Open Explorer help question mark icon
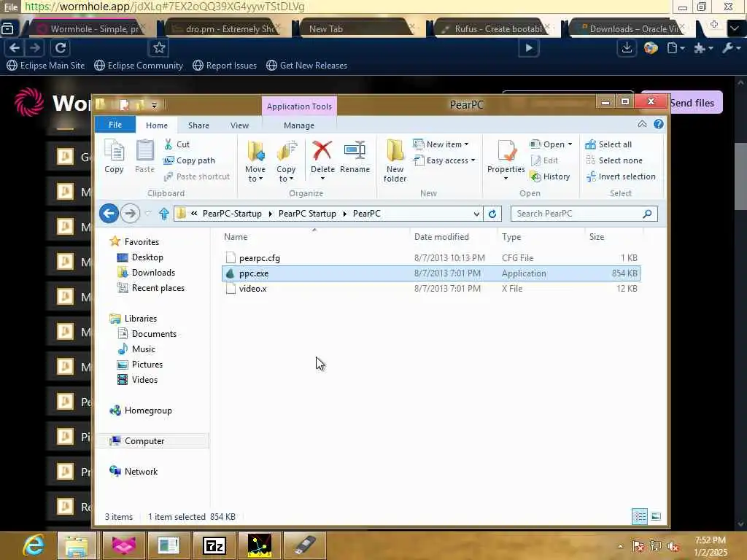 (659, 124)
